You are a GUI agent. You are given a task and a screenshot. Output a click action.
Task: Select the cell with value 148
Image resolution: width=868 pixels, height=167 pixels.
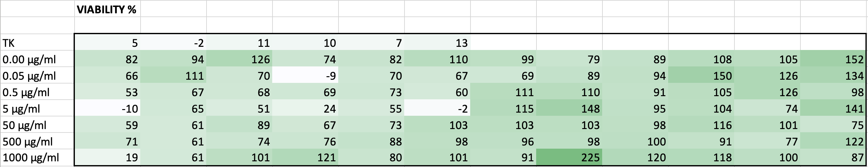click(569, 109)
